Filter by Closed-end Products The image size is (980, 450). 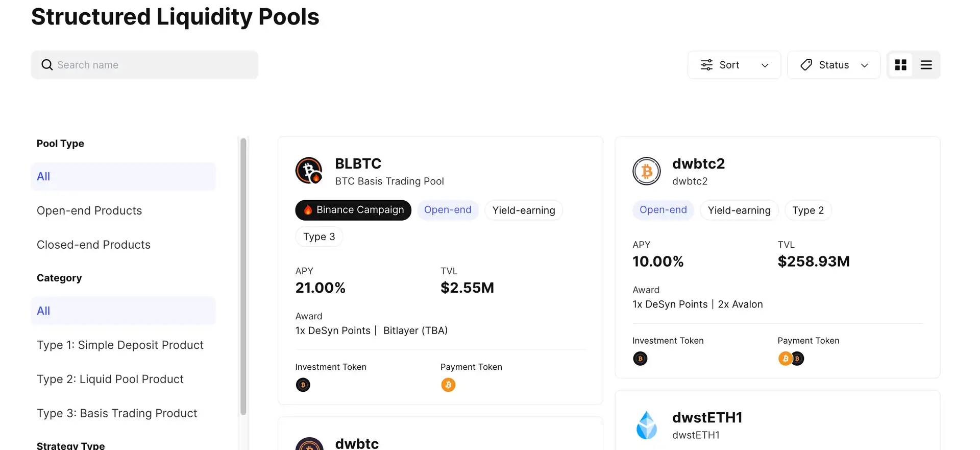[x=93, y=245]
